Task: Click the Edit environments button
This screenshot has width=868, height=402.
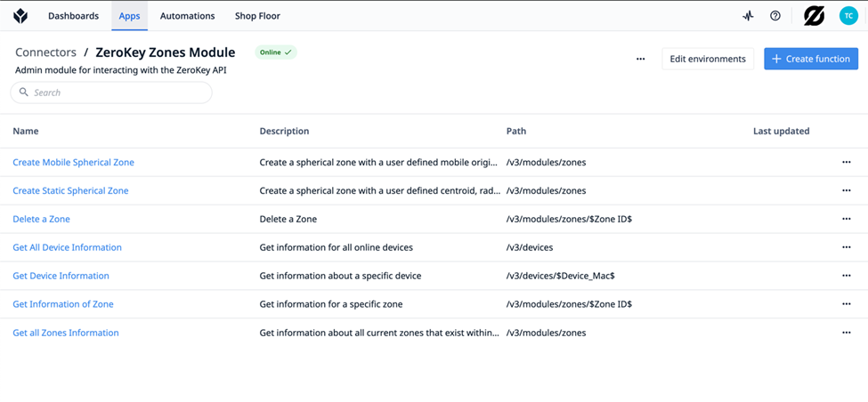Action: pos(708,59)
